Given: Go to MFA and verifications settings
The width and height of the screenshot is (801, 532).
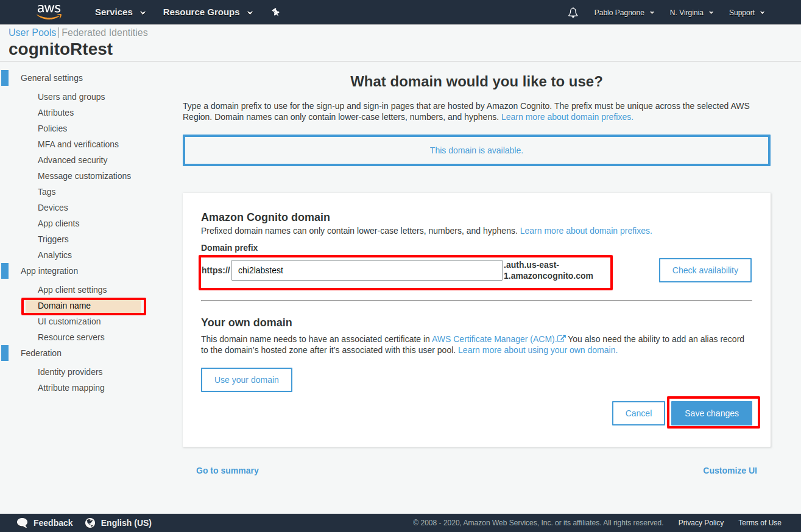Looking at the screenshot, I should (78, 144).
